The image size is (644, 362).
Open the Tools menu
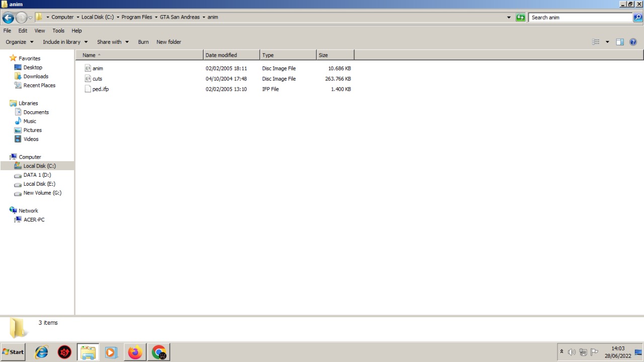click(58, 31)
